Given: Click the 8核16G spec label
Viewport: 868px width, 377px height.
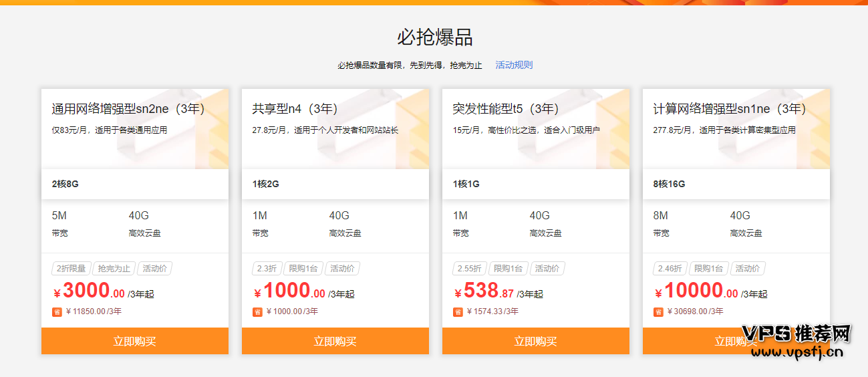Looking at the screenshot, I should 670,184.
